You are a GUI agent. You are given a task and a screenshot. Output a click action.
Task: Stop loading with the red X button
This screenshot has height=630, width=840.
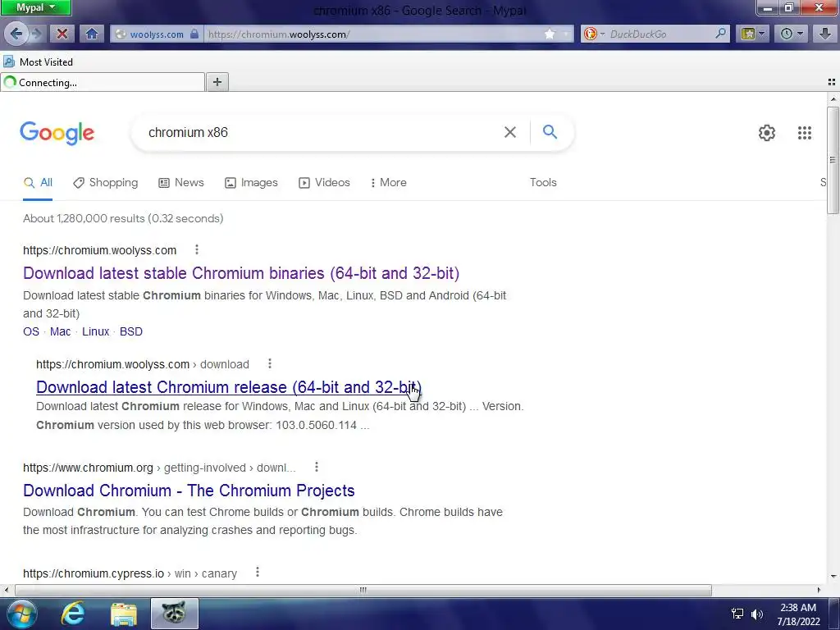tap(62, 34)
